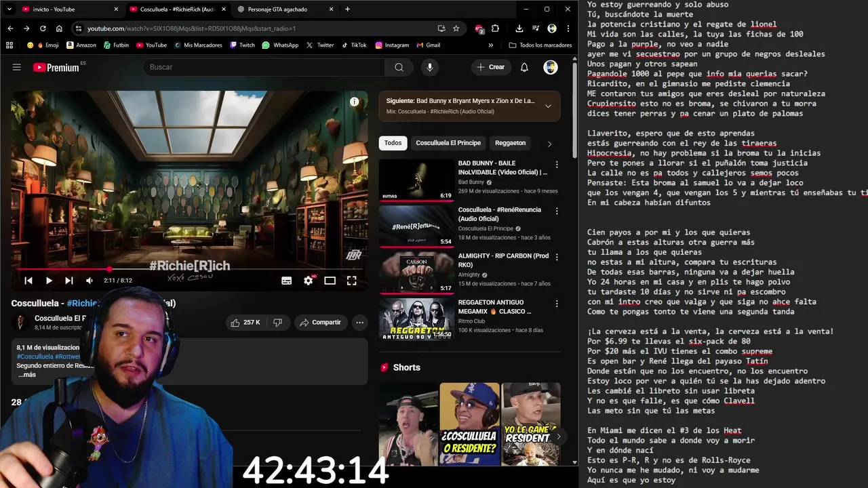Select the Reggaeton filter chip
This screenshot has height=488, width=868.
(x=511, y=143)
